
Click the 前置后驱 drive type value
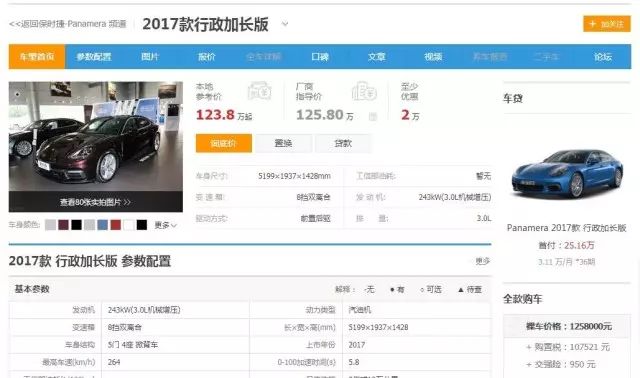tap(316, 218)
